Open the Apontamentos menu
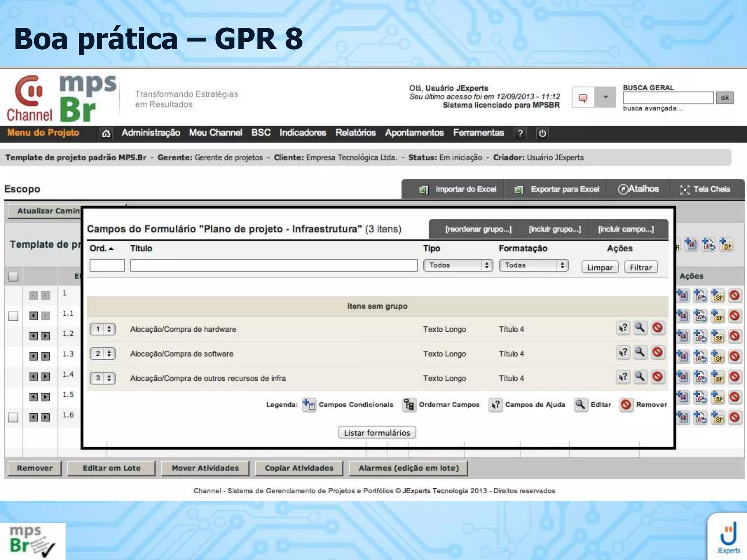 414,133
